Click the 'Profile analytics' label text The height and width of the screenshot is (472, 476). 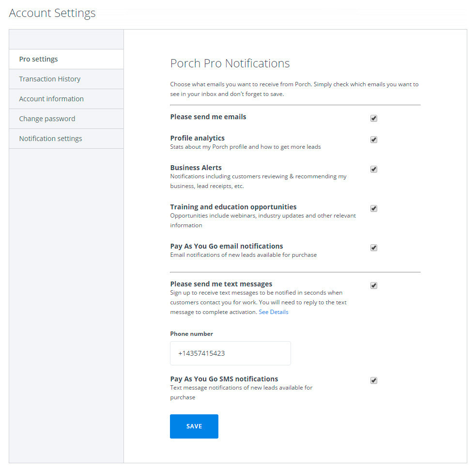pyautogui.click(x=197, y=138)
